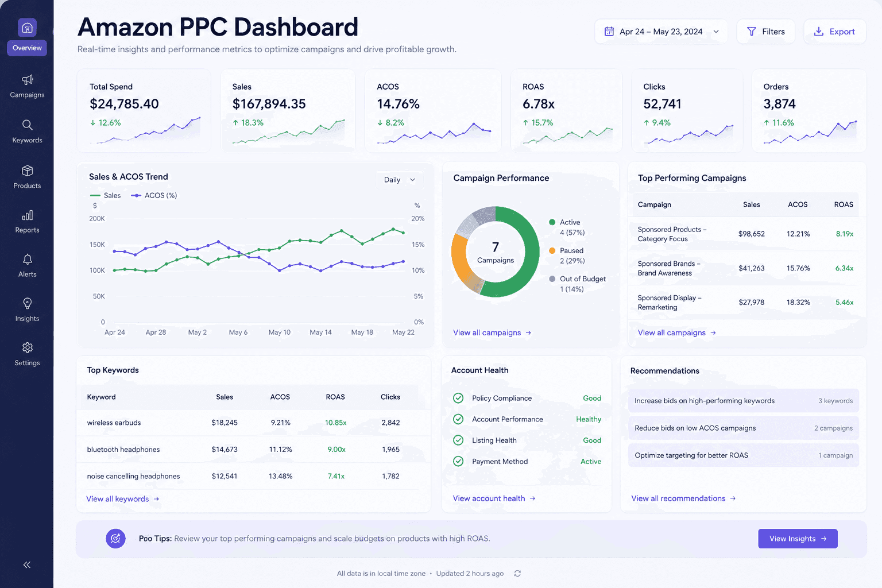
Task: Open Alerts bell icon
Action: (x=27, y=259)
